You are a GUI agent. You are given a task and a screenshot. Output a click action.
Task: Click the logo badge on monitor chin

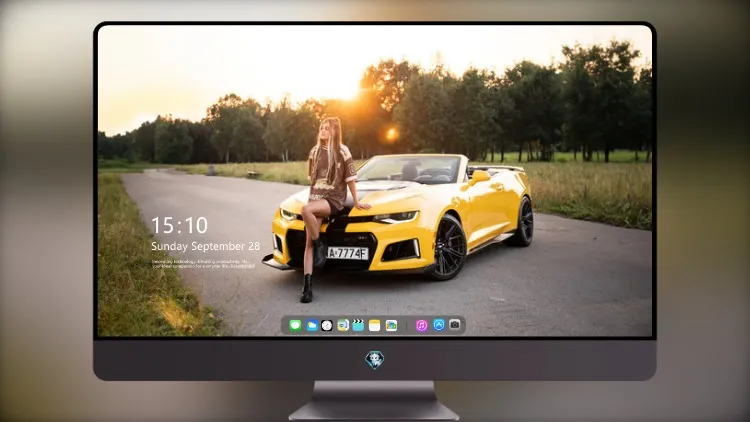pos(375,360)
